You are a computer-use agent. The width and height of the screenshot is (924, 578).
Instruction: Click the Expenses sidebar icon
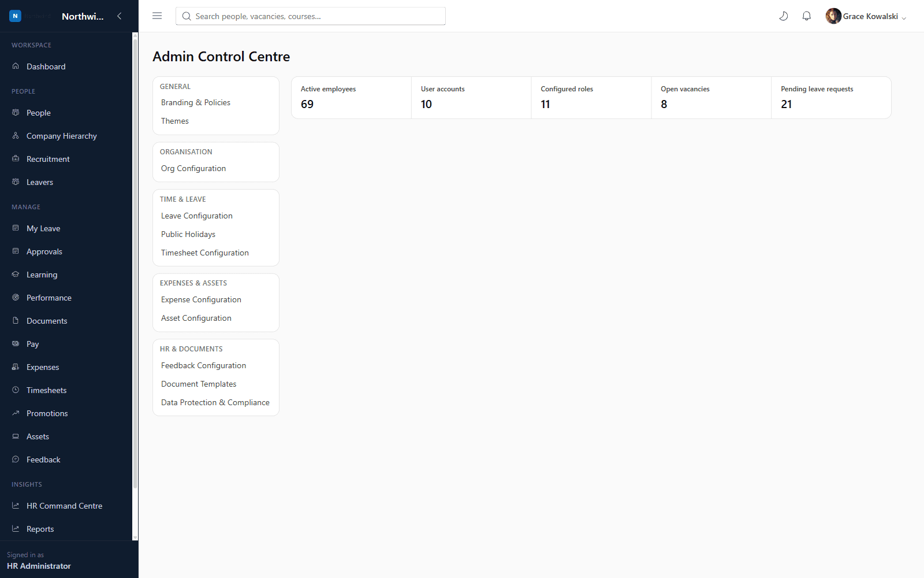16,367
